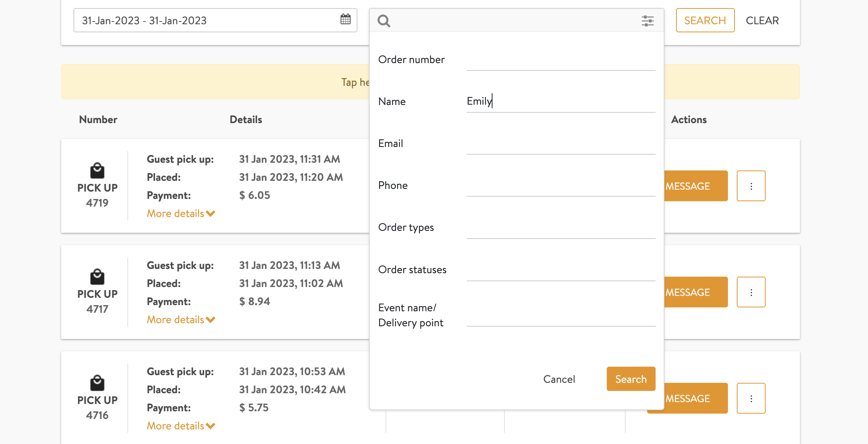Toggle the filter sliders icon
Screen dimensions: 868x444
coord(648,21)
